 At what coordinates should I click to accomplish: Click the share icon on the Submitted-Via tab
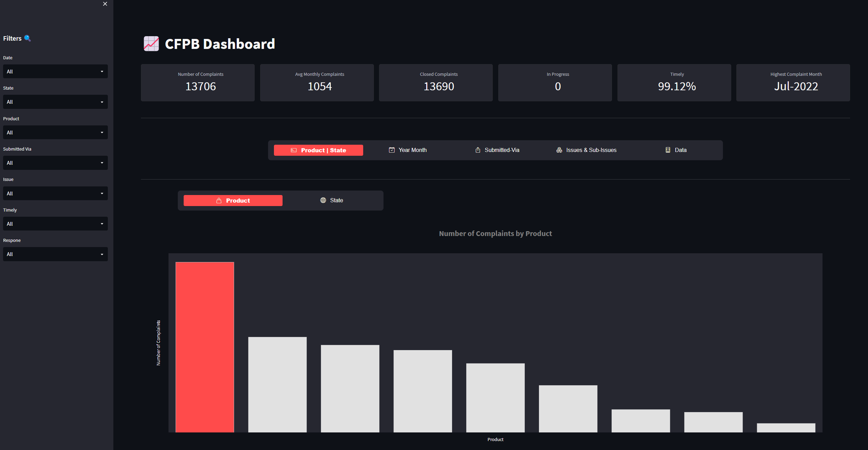click(477, 150)
